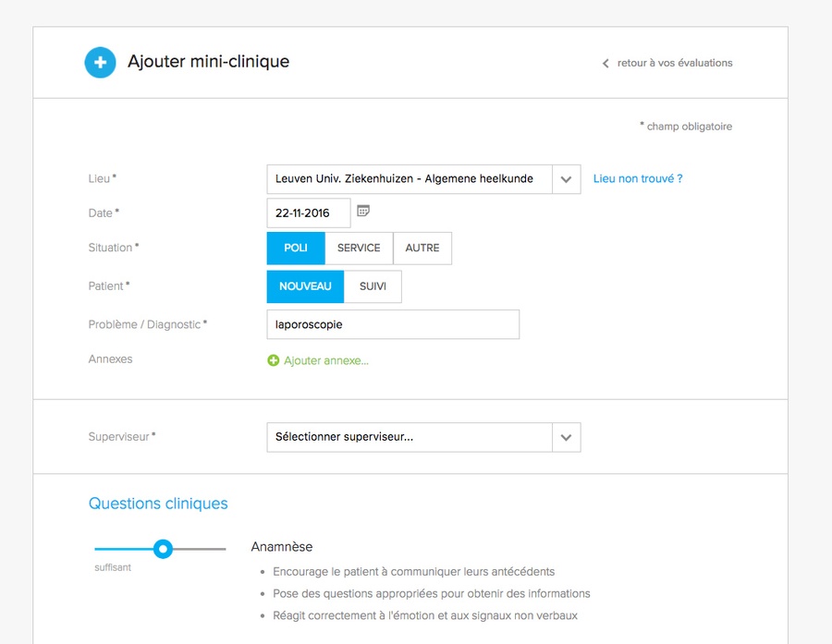Click the 'Ajouter annexe...' link
832x644 pixels.
(x=325, y=360)
